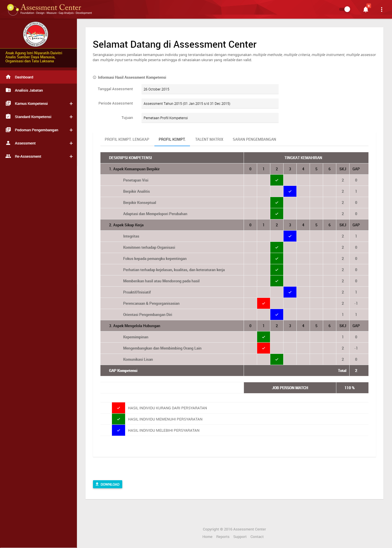Screen dimensions: 392x548
Task: Click red checkmark for Perencanaan & Pengorganisasian
Action: pyautogui.click(x=263, y=304)
